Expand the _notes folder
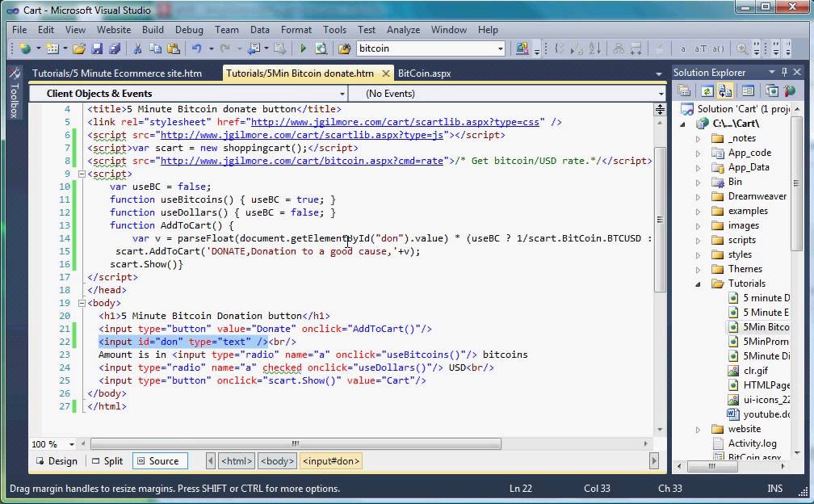This screenshot has width=814, height=504. 699,139
